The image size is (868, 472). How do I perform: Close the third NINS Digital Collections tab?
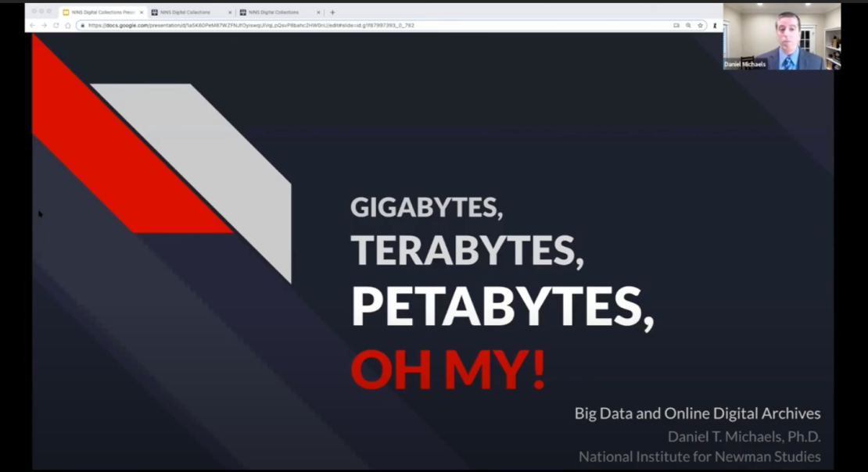tap(317, 13)
